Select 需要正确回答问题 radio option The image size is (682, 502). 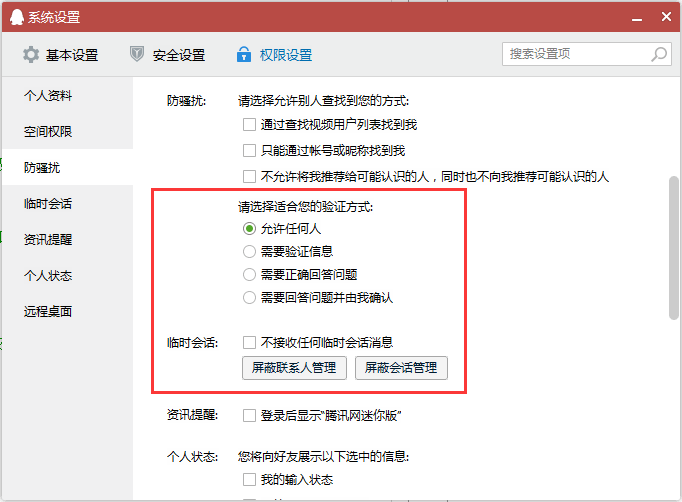(249, 274)
